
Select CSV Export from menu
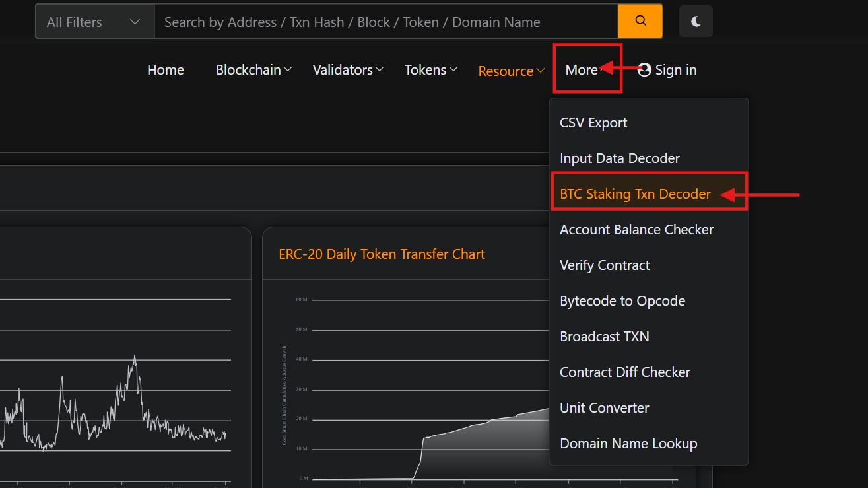pos(593,123)
